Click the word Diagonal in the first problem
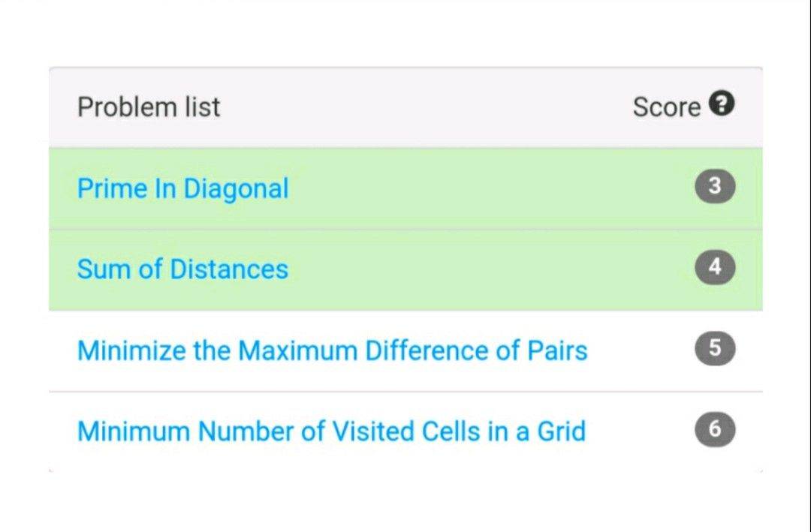The image size is (811, 532). tap(236, 190)
